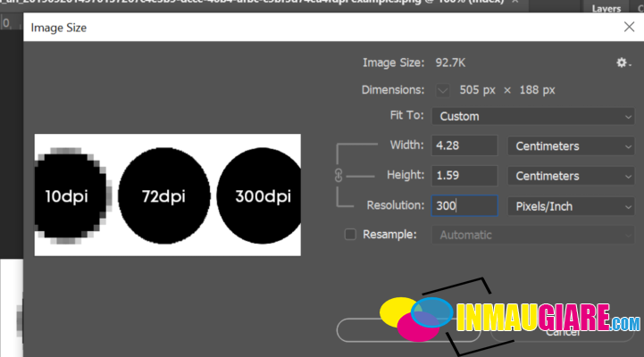The height and width of the screenshot is (357, 644).
Task: Enable the Resample checkbox
Action: [350, 235]
